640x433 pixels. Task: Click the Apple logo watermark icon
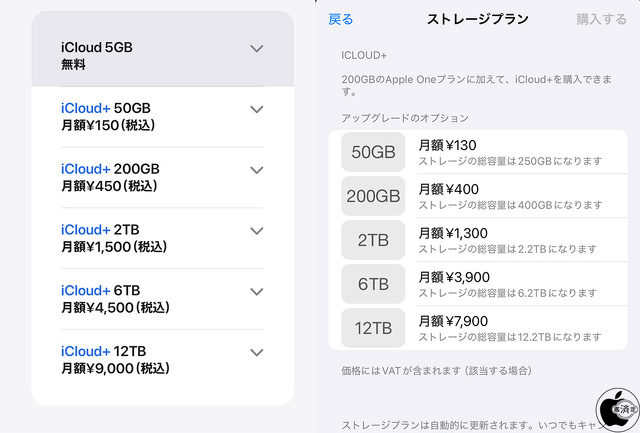tap(616, 408)
